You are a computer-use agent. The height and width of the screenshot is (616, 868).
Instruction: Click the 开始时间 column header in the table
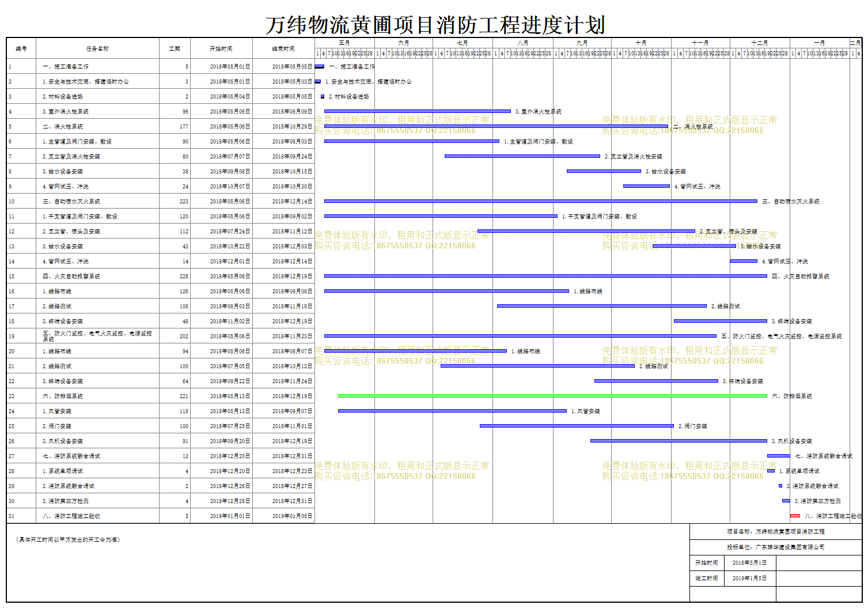(221, 49)
